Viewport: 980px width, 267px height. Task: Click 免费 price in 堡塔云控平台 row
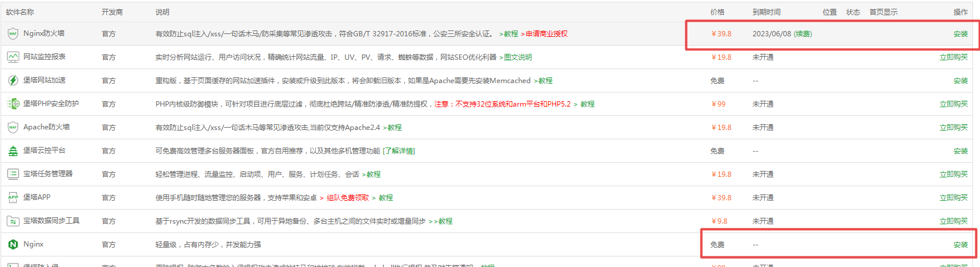pos(717,151)
